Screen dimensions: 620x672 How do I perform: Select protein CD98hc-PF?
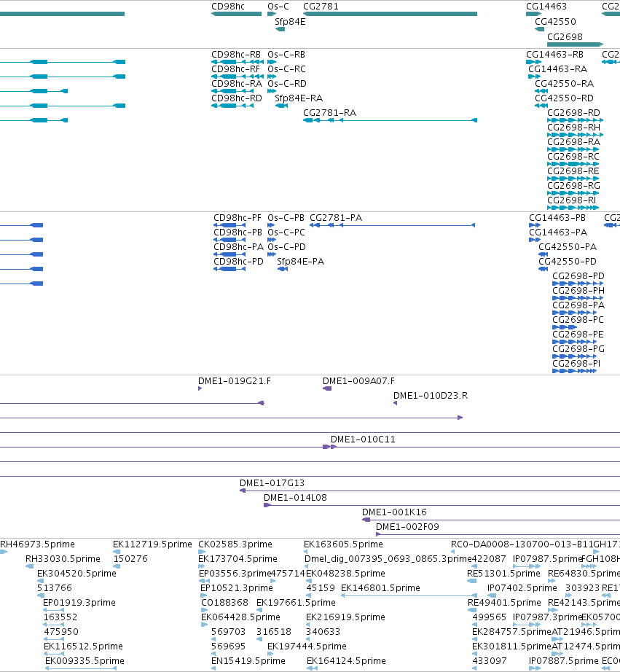[x=238, y=218]
